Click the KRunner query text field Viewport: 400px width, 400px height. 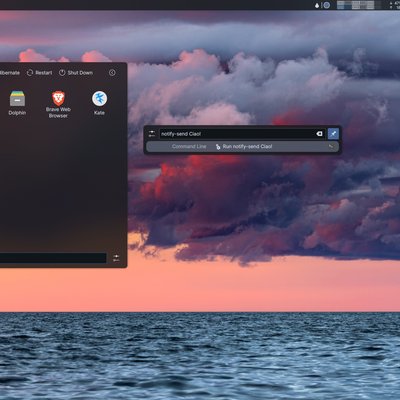click(x=242, y=134)
